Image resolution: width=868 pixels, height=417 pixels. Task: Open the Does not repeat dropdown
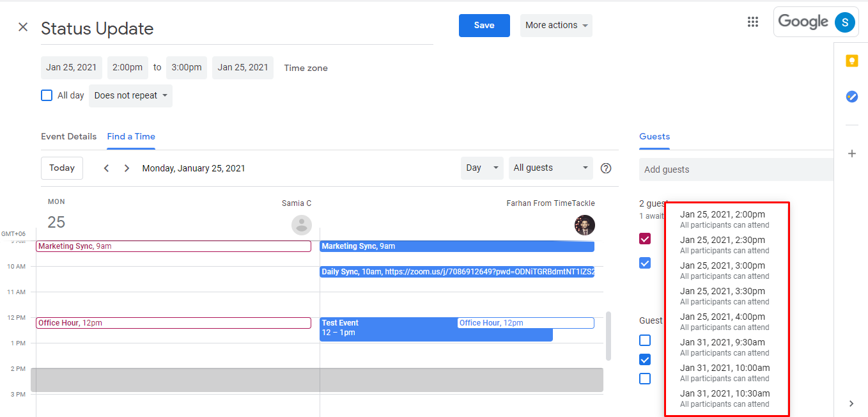[130, 95]
